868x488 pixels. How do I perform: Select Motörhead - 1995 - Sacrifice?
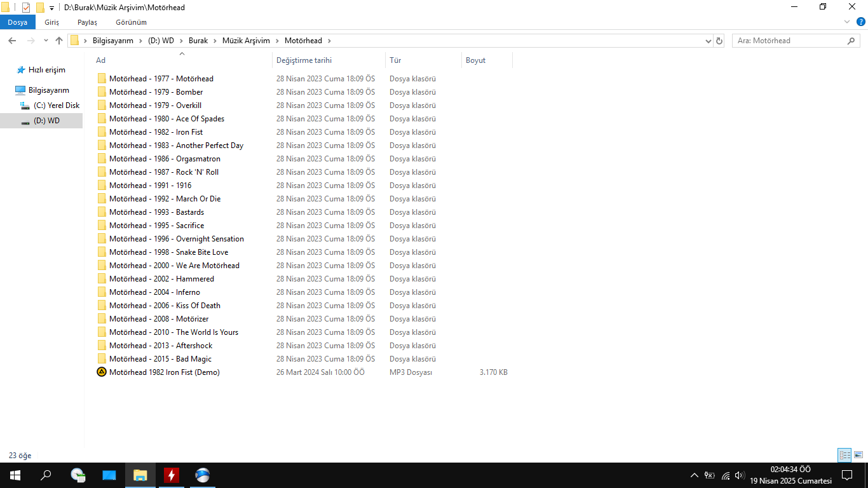(157, 226)
